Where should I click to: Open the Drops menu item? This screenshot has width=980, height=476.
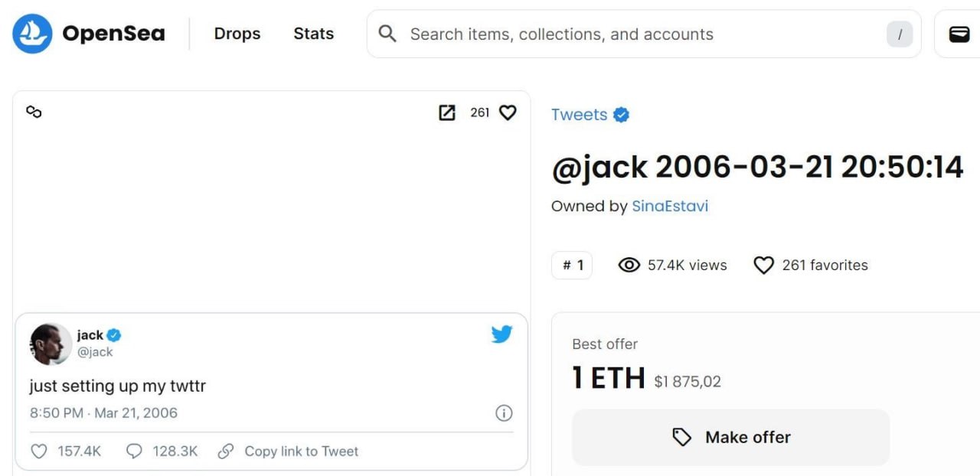coord(237,34)
